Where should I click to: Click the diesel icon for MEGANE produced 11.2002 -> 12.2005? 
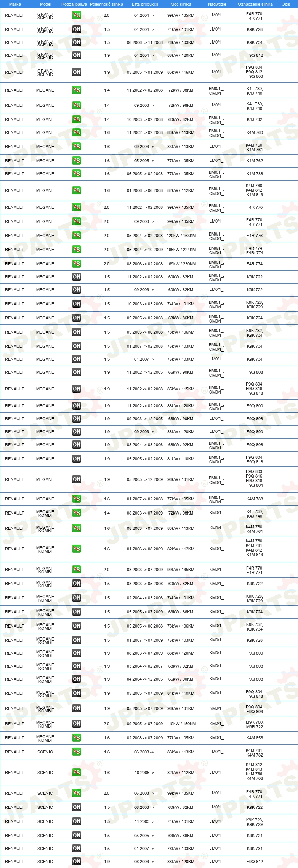(77, 372)
